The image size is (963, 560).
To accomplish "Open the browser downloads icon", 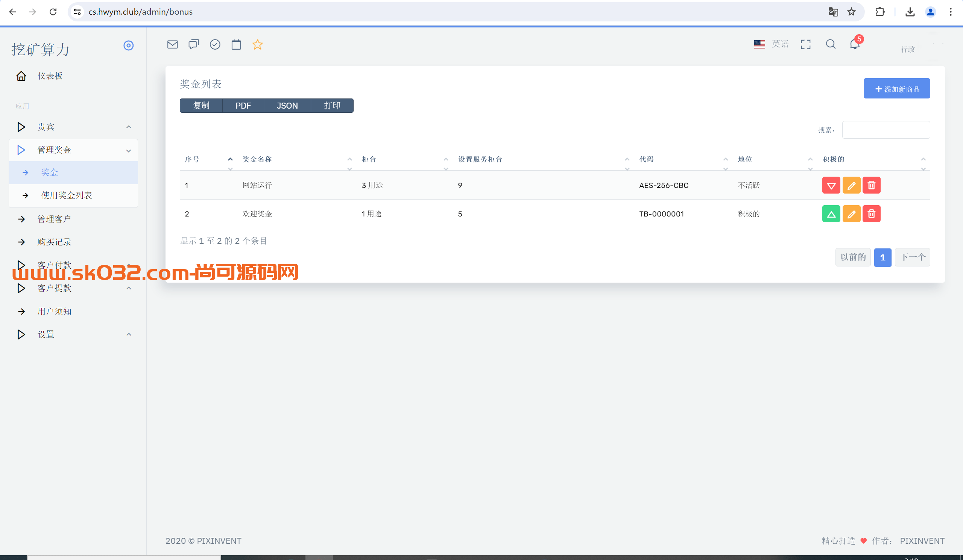I will click(x=910, y=12).
